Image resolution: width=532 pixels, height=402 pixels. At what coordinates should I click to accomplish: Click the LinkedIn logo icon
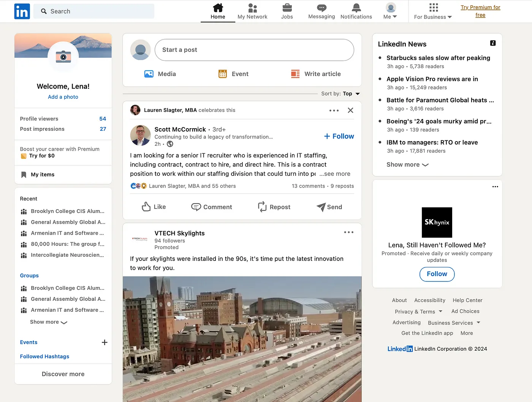22,11
